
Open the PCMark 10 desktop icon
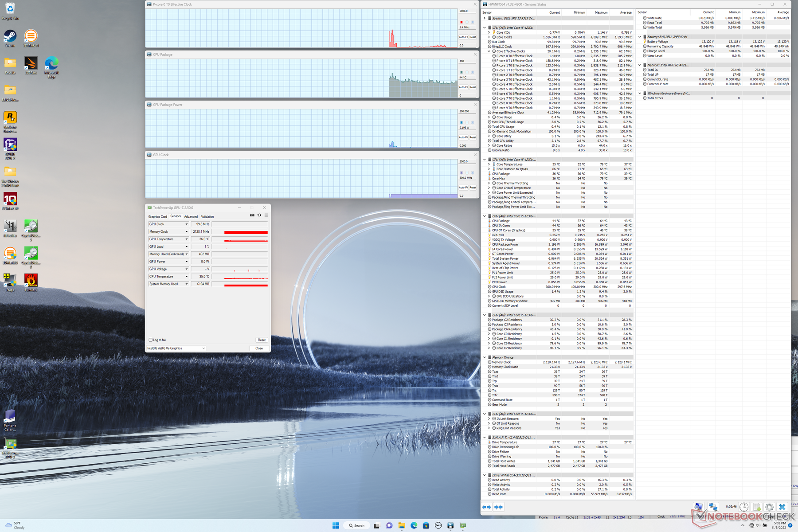(10, 201)
